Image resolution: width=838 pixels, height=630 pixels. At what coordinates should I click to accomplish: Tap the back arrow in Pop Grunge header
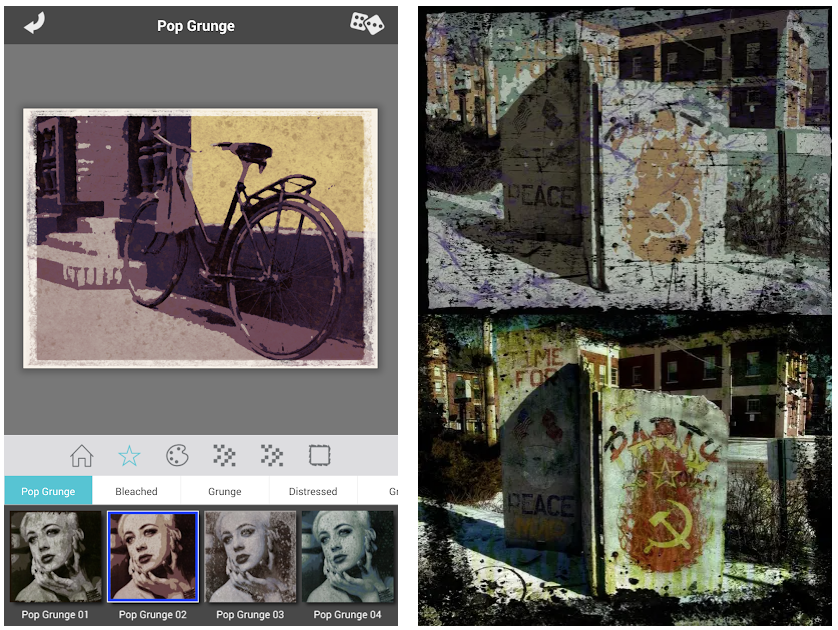click(35, 24)
